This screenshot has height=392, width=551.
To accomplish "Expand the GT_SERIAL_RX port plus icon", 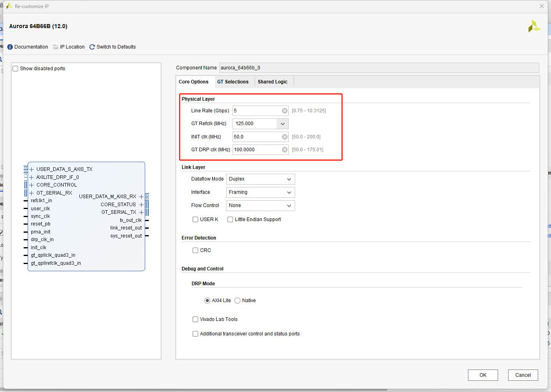I will 32,193.
